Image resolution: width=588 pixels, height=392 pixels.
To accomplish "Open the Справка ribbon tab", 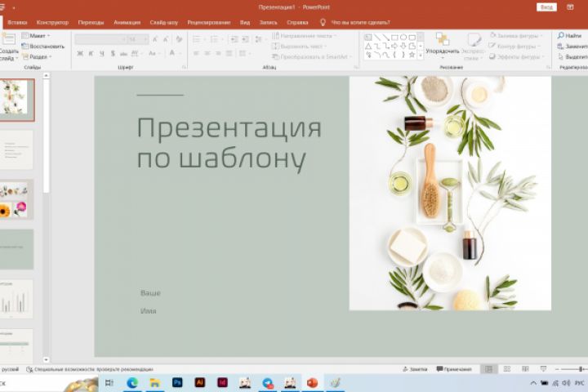I will tap(297, 23).
